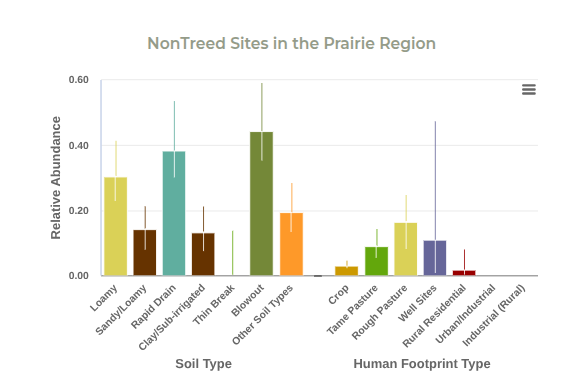The image size is (588, 383).
Task: Click the Urban/Industrial axis label
Action: (x=465, y=314)
